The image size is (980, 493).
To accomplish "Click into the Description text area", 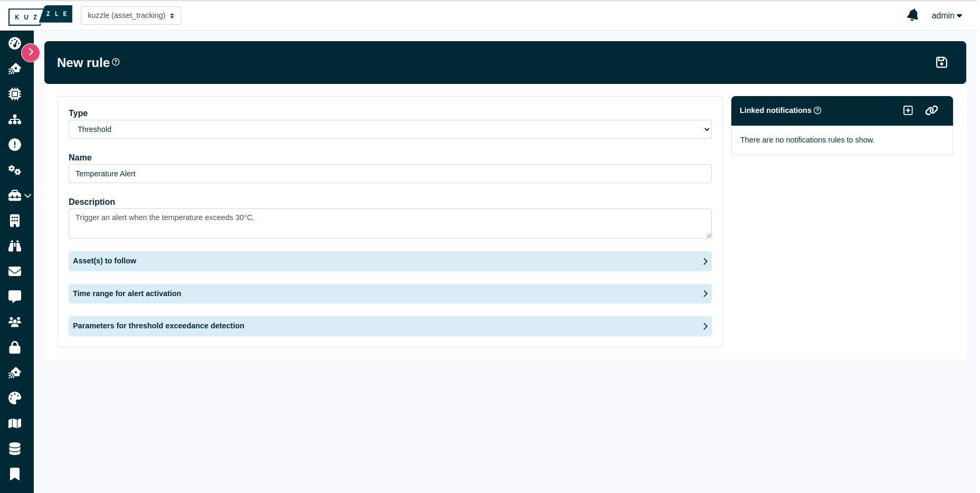I will tap(390, 223).
